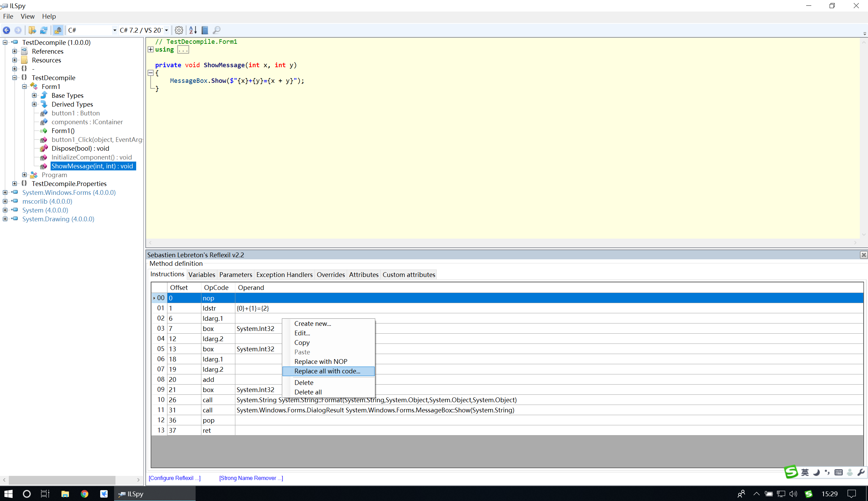Close the Reflexil panel
Screen dimensions: 868x501
click(x=863, y=255)
